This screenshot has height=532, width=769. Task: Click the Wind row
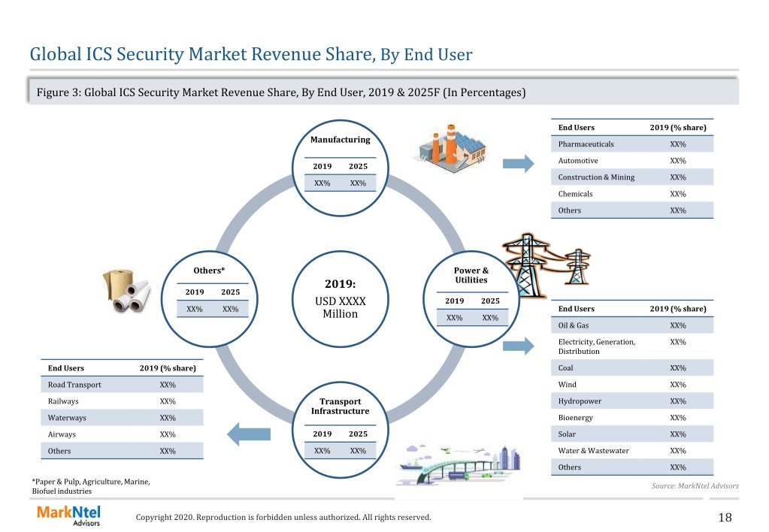pyautogui.click(x=632, y=385)
